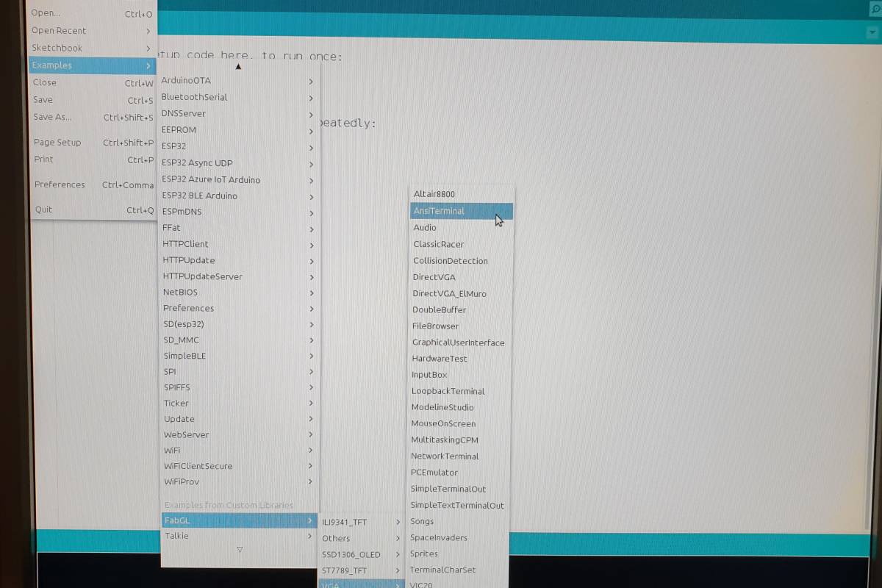Screen dimensions: 882x588
Task: Open the DirectVGA example sketch
Action: tap(462, 277)
